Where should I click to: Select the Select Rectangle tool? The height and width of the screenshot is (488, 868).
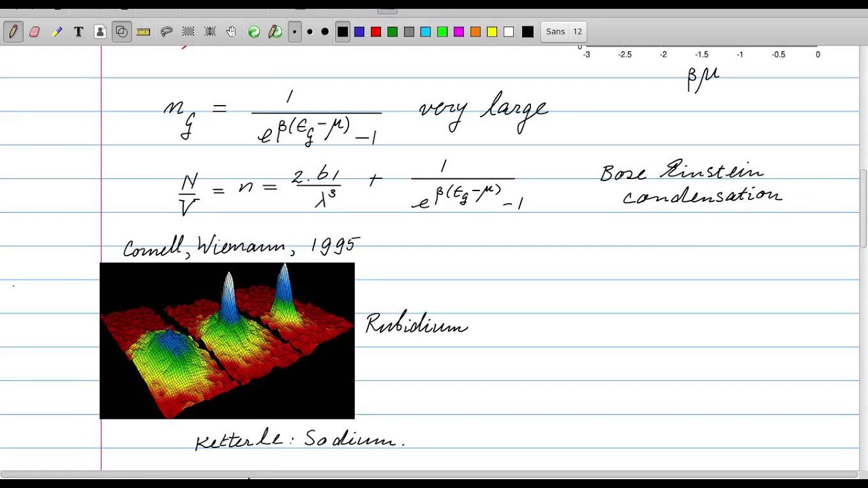coord(188,32)
